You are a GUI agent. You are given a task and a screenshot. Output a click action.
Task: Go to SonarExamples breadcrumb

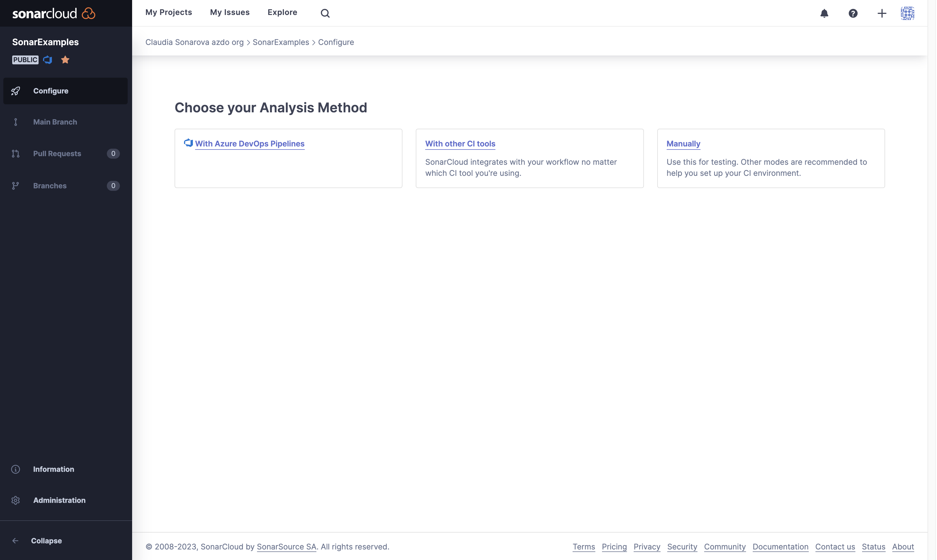tap(281, 42)
